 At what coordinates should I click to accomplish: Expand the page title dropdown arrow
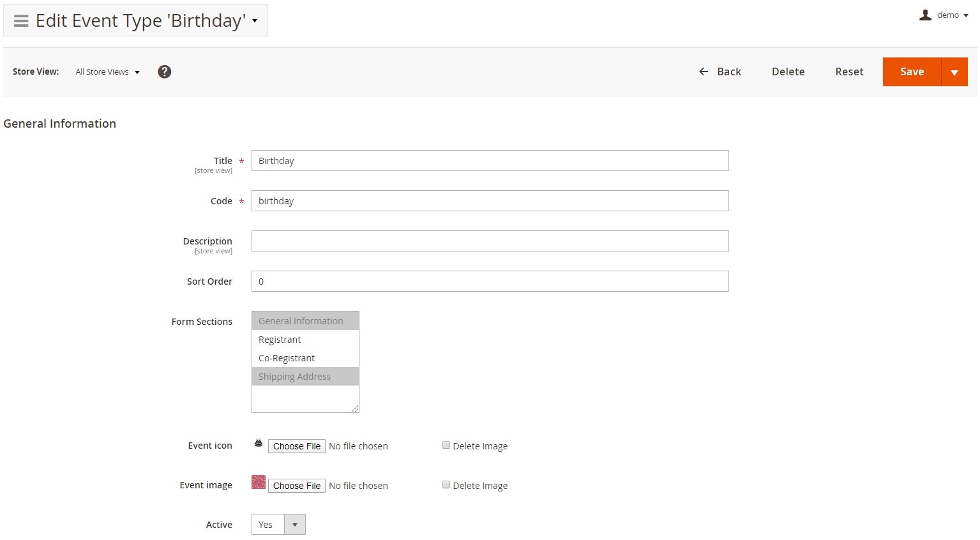255,20
